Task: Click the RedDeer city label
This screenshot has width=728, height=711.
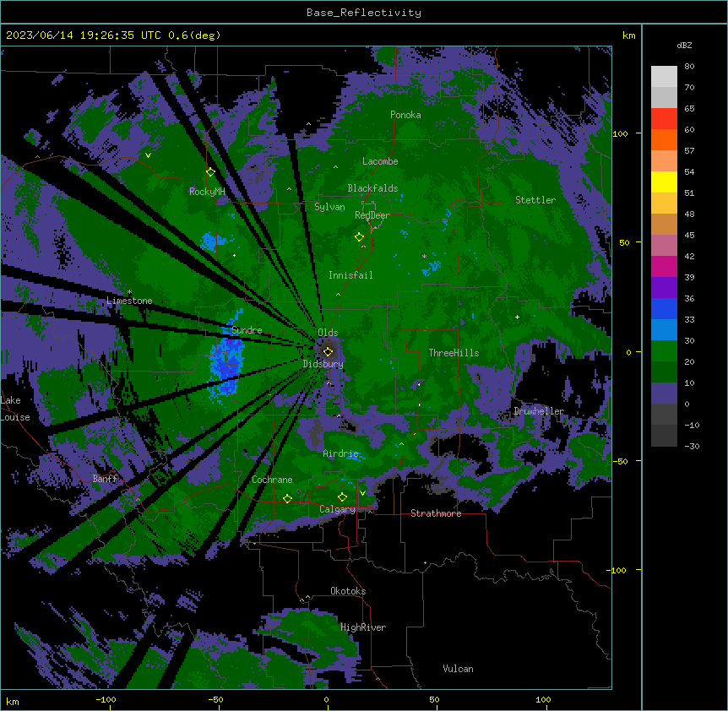Action: (372, 215)
